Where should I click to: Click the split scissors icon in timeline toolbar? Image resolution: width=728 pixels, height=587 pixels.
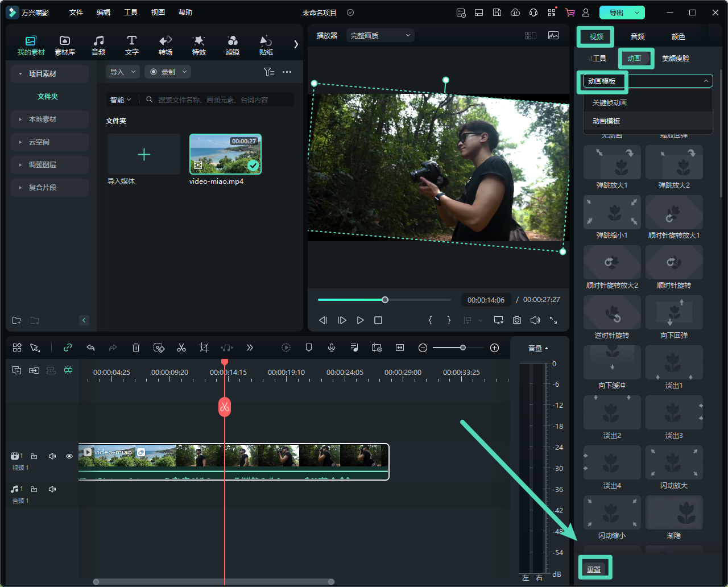click(181, 348)
